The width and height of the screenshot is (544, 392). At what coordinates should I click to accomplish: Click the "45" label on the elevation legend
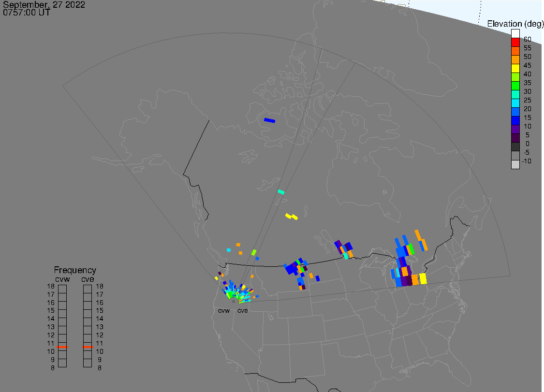pyautogui.click(x=528, y=65)
